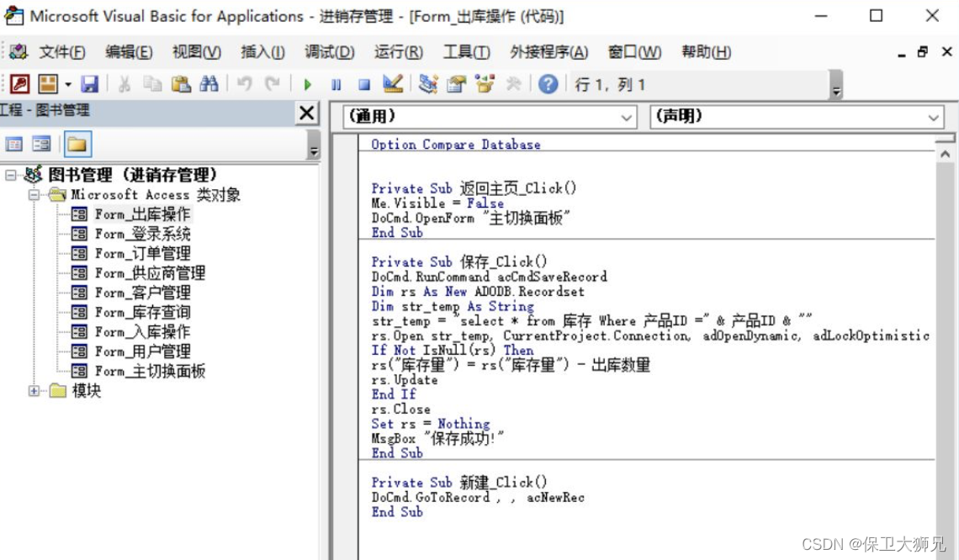Viewport: 959px width, 560px height.
Task: Click the Access key icon in menu bar
Action: [x=18, y=52]
